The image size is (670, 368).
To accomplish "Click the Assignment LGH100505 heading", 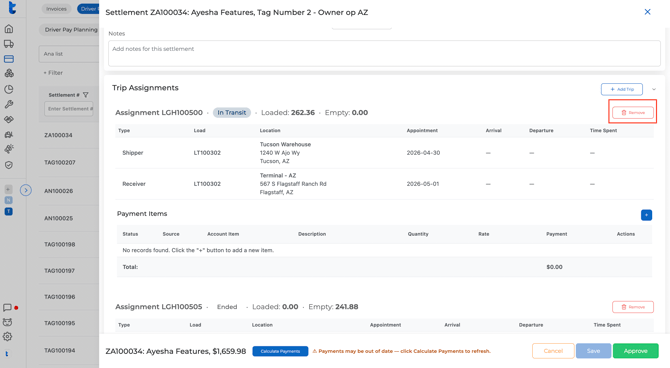I will (159, 307).
